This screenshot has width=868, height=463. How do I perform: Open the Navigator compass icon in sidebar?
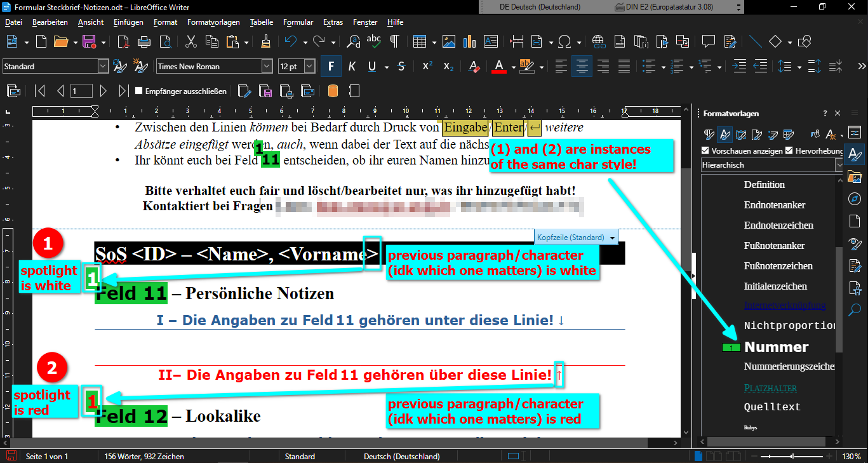click(855, 199)
